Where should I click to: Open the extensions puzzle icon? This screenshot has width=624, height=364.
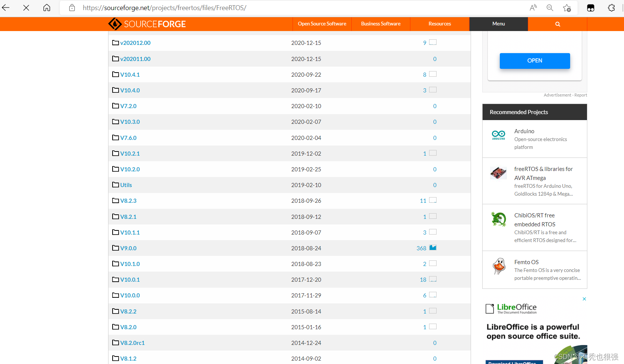611,8
